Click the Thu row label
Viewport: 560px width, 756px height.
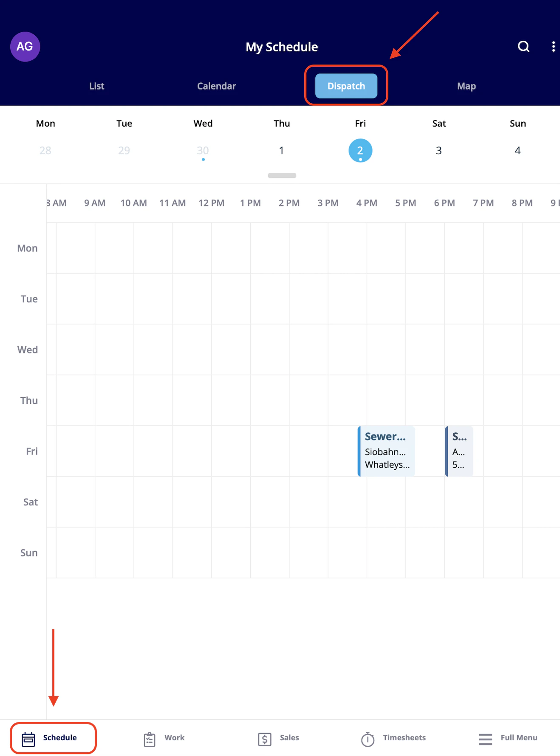click(x=29, y=401)
